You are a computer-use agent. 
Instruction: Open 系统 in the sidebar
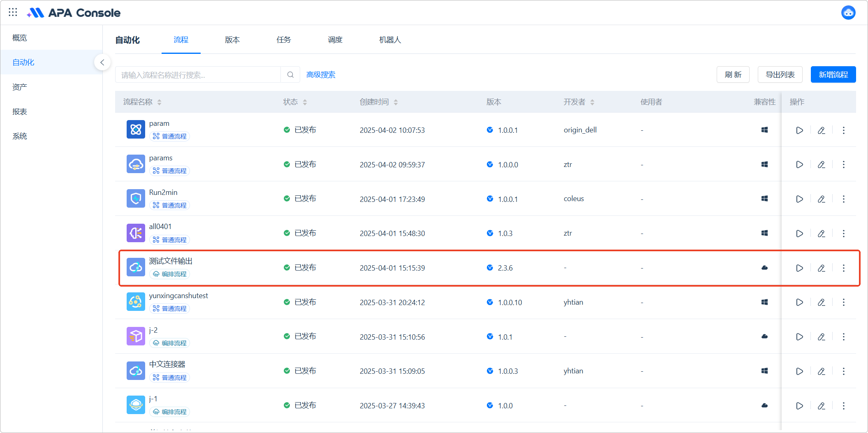tap(51, 137)
